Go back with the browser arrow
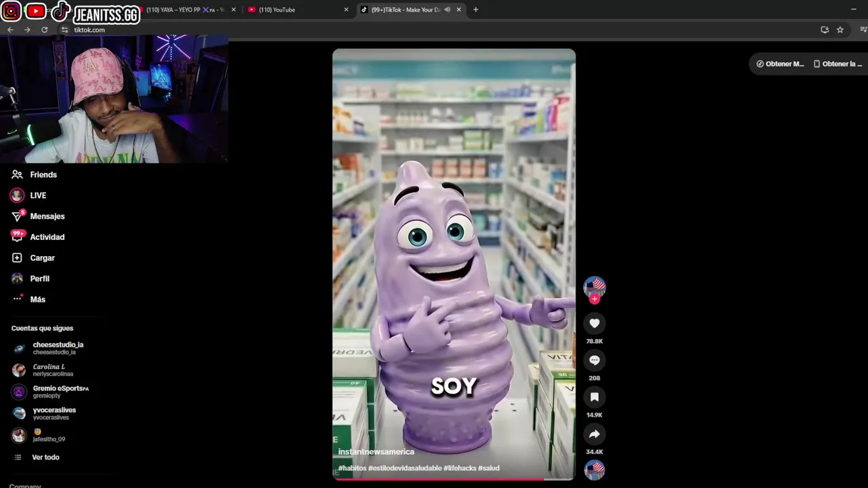 pyautogui.click(x=10, y=30)
